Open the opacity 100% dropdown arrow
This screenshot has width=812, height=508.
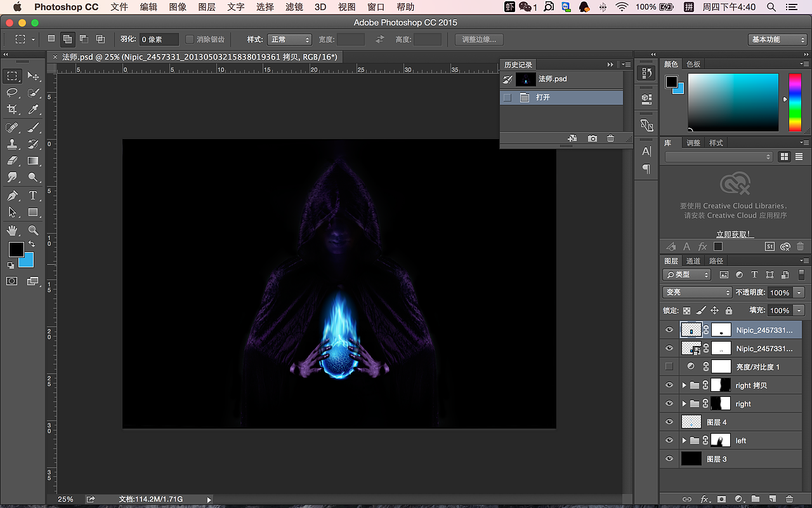pyautogui.click(x=799, y=293)
